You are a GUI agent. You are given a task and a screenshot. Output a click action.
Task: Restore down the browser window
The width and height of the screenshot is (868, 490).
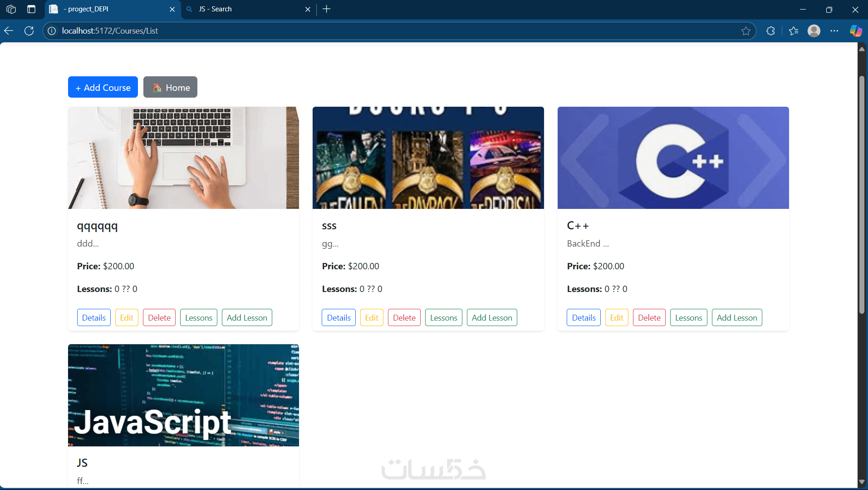click(x=829, y=9)
